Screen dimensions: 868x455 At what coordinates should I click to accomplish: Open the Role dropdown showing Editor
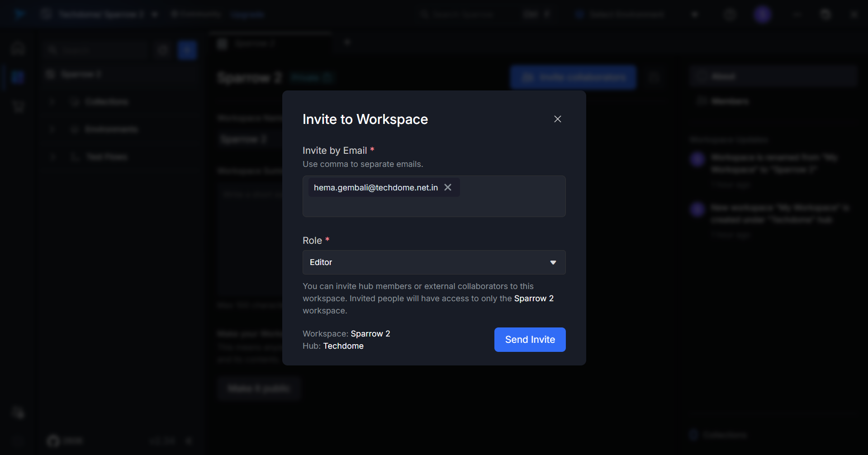tap(434, 262)
